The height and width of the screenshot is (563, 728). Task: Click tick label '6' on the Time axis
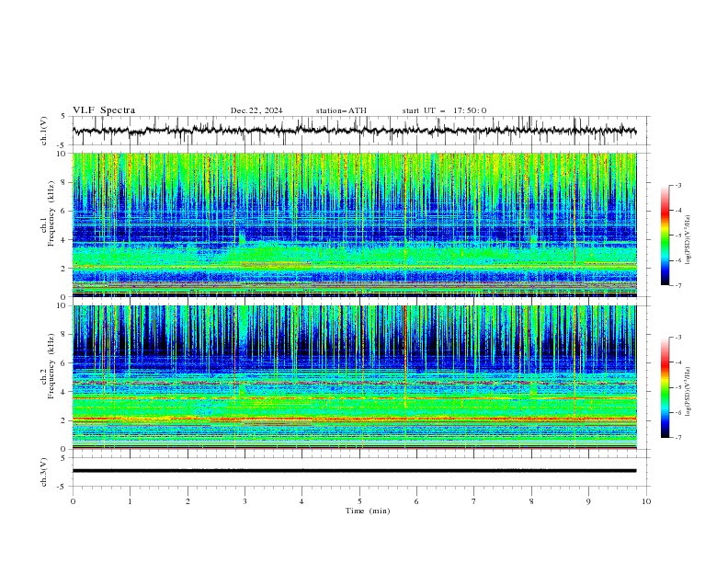click(416, 501)
